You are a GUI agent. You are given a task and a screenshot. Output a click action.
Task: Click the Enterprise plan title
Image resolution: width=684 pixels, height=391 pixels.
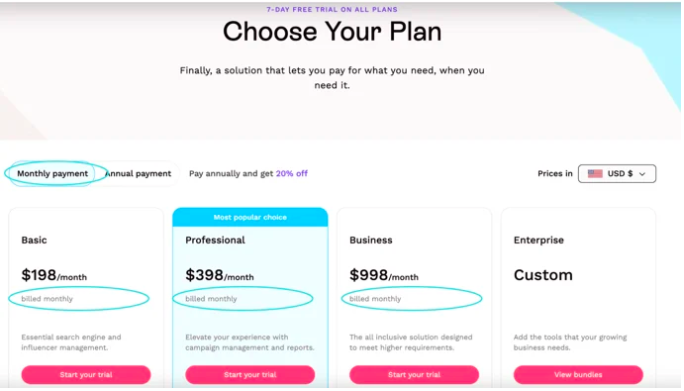539,240
